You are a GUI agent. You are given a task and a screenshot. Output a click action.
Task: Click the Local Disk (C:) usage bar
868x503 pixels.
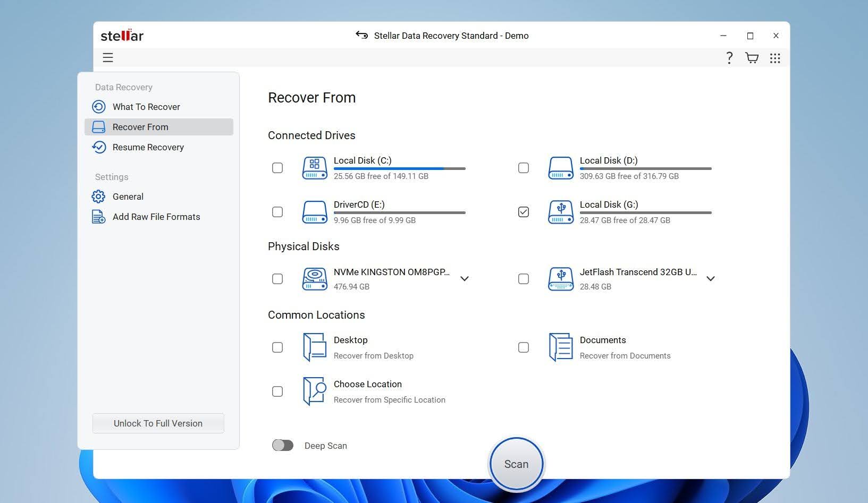point(400,168)
